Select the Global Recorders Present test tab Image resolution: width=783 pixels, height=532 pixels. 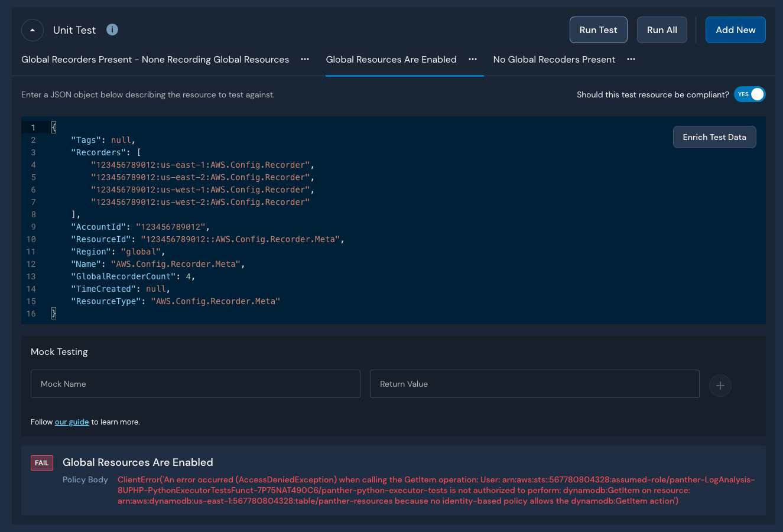point(155,59)
